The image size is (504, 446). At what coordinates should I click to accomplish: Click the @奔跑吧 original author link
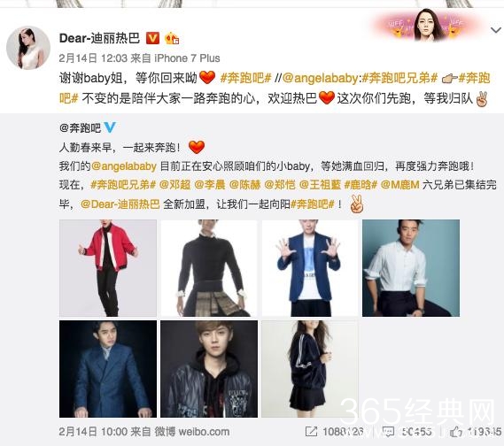point(80,127)
